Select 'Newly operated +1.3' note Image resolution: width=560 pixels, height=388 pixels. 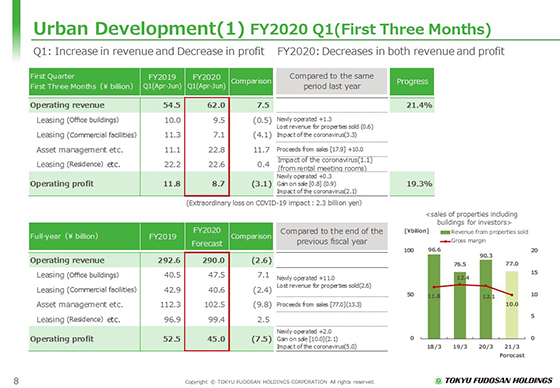tap(304, 119)
